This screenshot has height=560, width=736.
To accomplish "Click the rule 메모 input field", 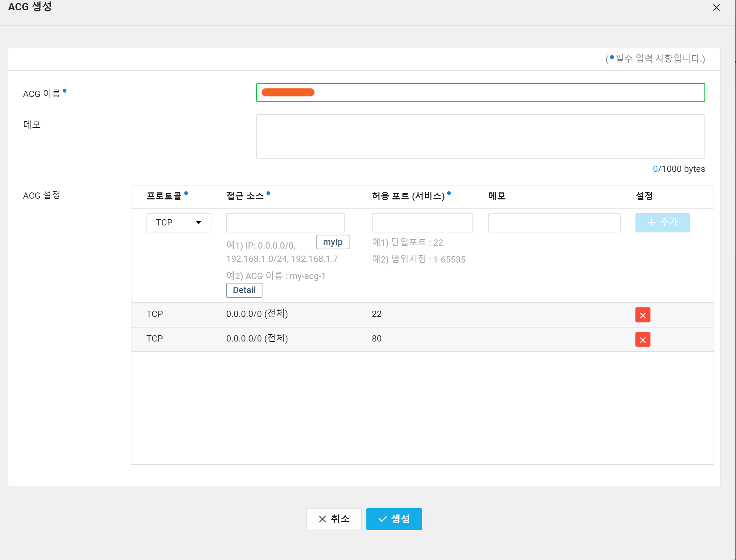I will [x=554, y=223].
